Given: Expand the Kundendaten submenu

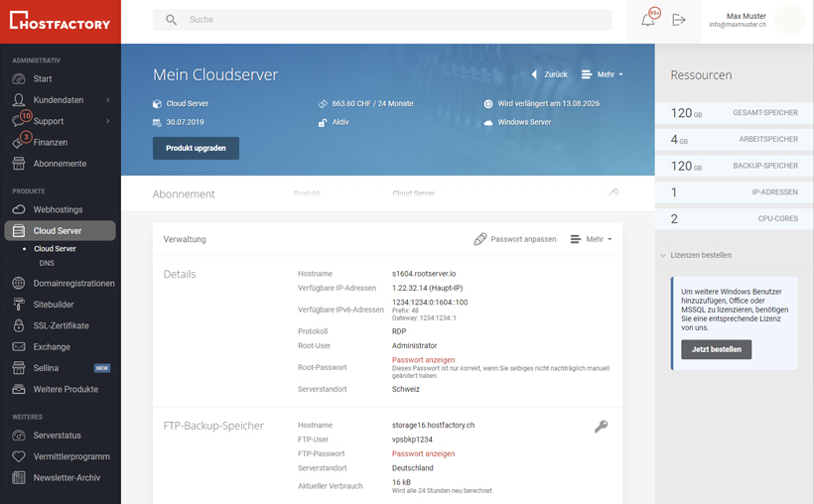Looking at the screenshot, I should [x=107, y=100].
